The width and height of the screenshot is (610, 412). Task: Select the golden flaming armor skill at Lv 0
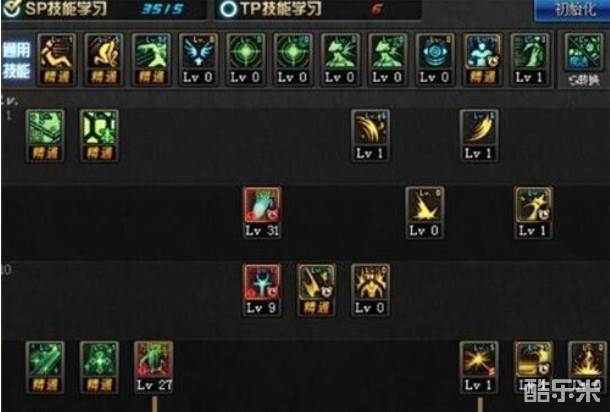click(370, 290)
